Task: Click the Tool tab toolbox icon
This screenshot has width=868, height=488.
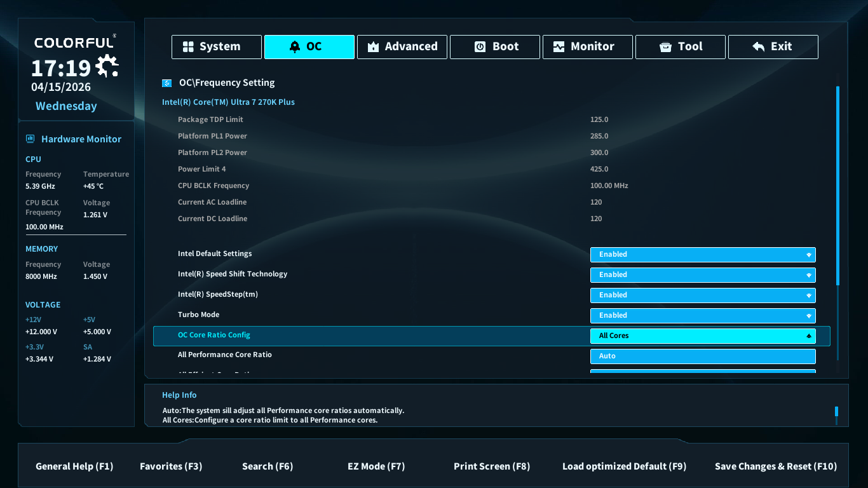Action: (x=665, y=47)
